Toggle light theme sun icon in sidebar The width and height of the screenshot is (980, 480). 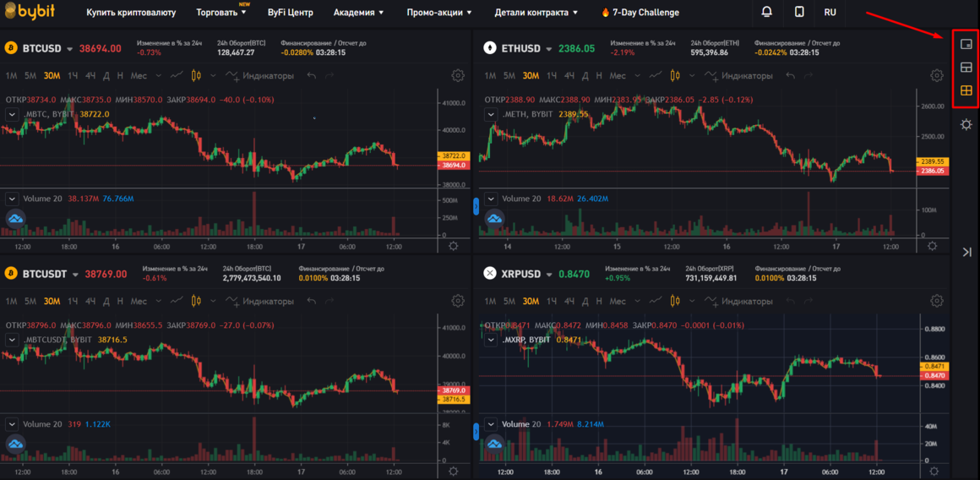tap(966, 125)
